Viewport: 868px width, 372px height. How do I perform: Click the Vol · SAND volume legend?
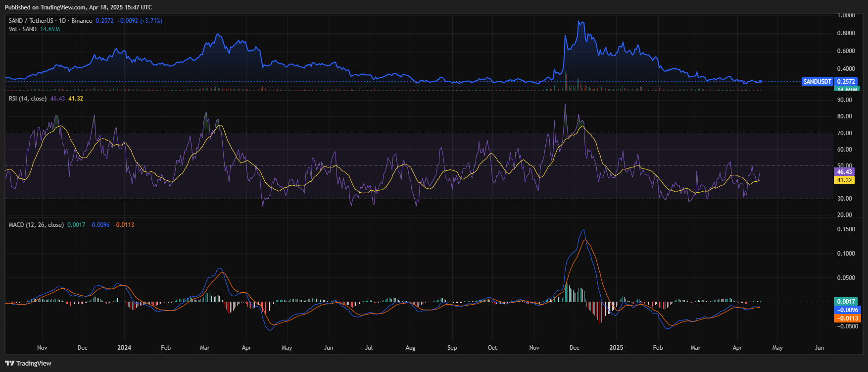pyautogui.click(x=23, y=29)
